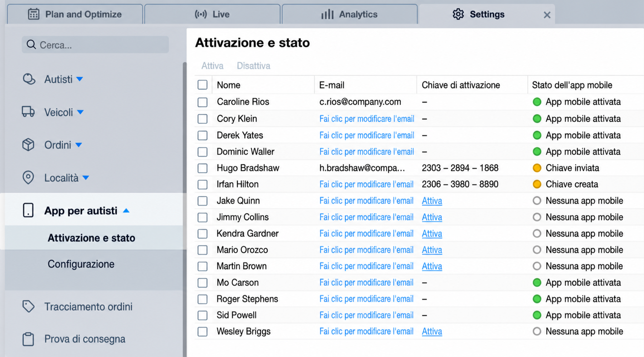Viewport: 644px width, 357px height.
Task: Edit email for Cory Klein
Action: [367, 119]
